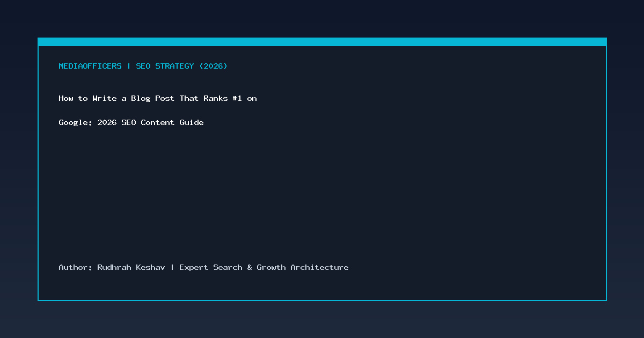This screenshot has height=338, width=644.
Task: Click the (2026) year in the header
Action: click(x=213, y=66)
